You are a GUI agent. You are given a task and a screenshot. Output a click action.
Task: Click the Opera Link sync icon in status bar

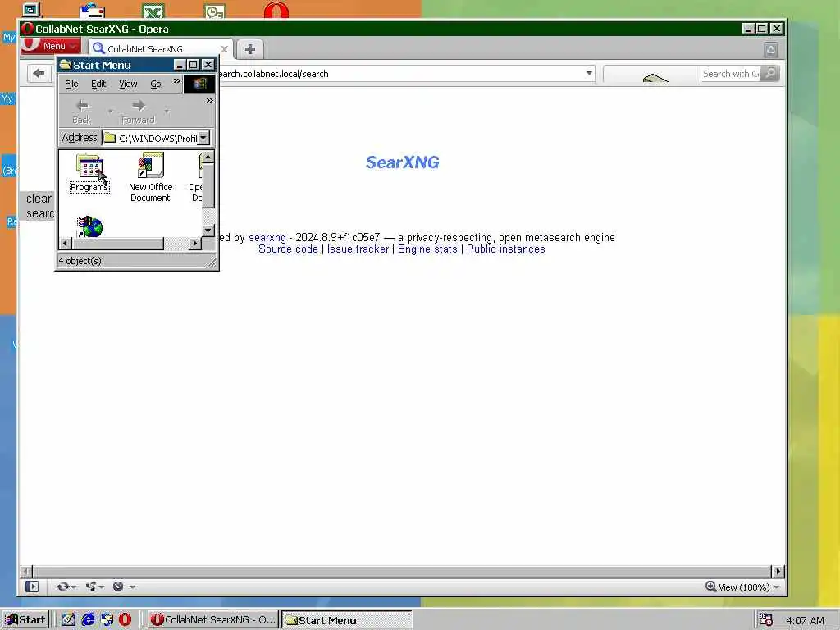coord(62,587)
